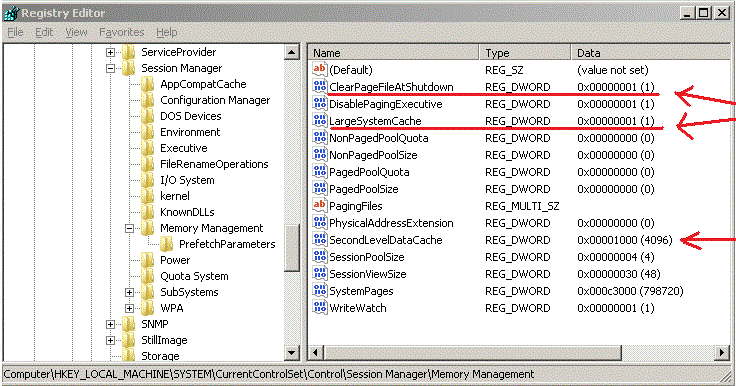
Task: Select the KnownDLLs key
Action: [x=187, y=212]
